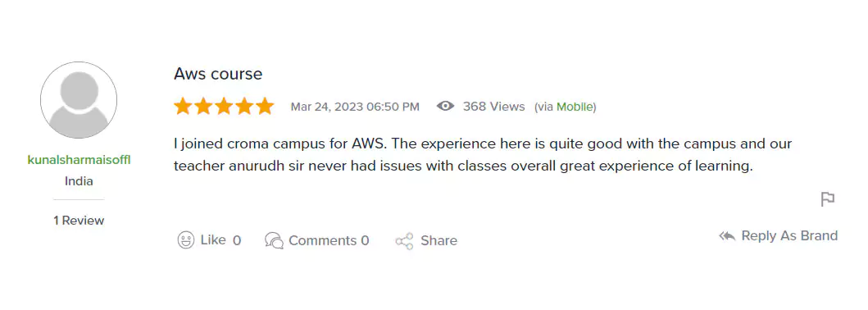Click the 368 Views counter text
Viewport: 868px width, 310px height.
[x=493, y=107]
